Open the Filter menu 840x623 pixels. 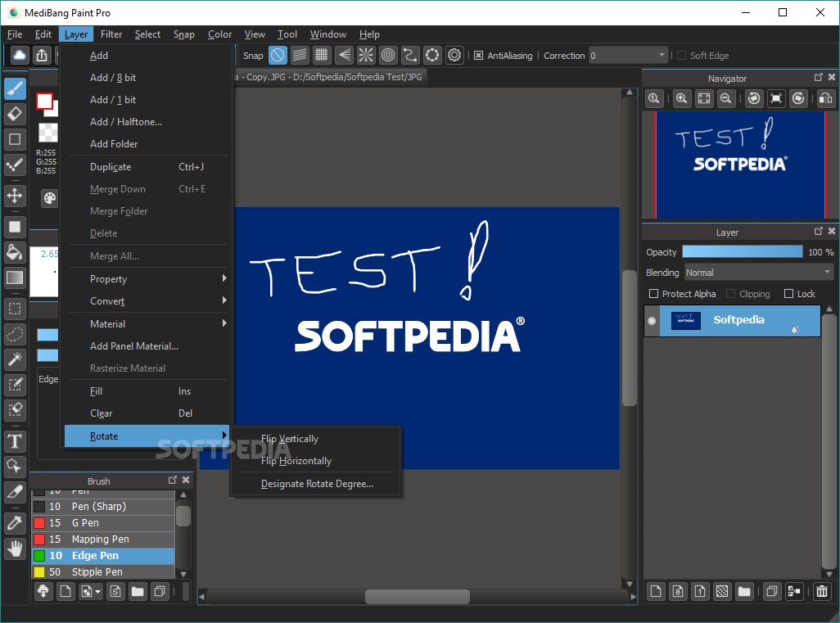point(111,34)
